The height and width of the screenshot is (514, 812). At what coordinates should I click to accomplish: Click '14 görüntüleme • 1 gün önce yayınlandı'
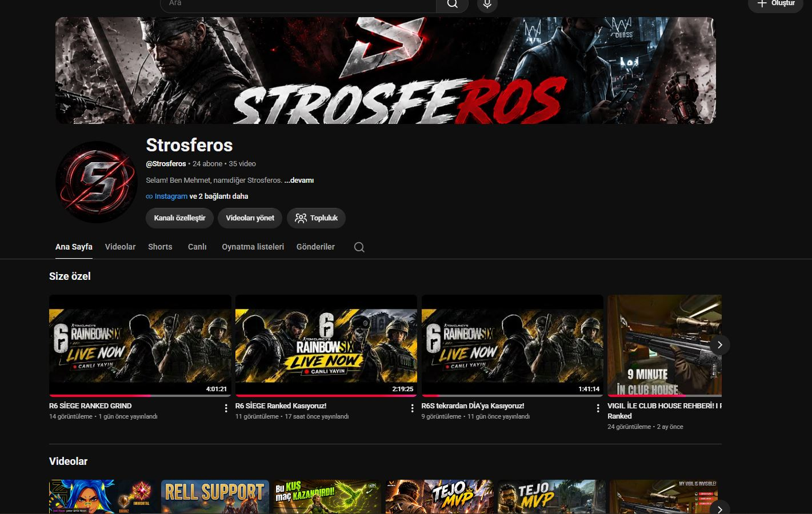[x=103, y=416]
